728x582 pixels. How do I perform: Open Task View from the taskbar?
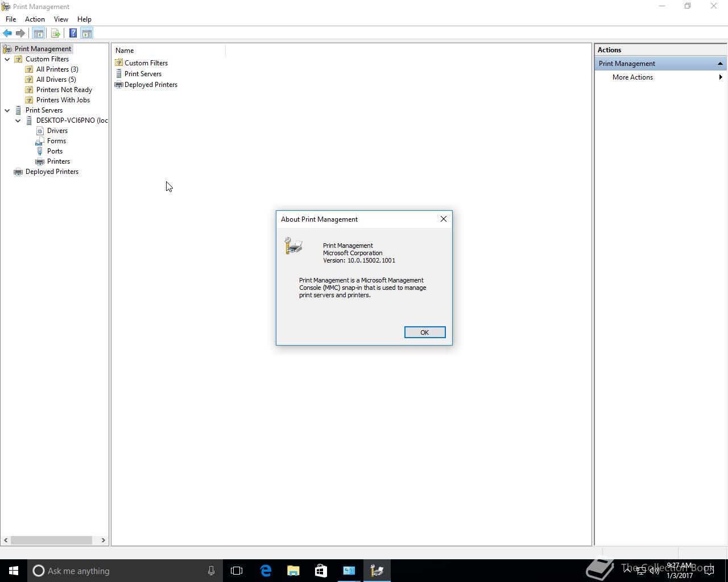pyautogui.click(x=237, y=571)
